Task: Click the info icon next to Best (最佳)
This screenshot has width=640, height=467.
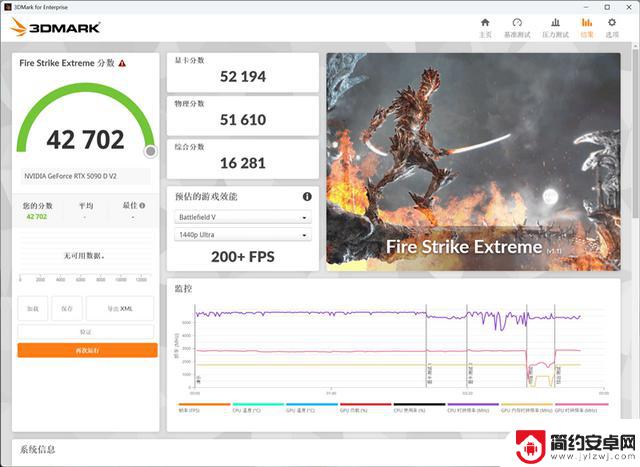Action: [x=142, y=206]
